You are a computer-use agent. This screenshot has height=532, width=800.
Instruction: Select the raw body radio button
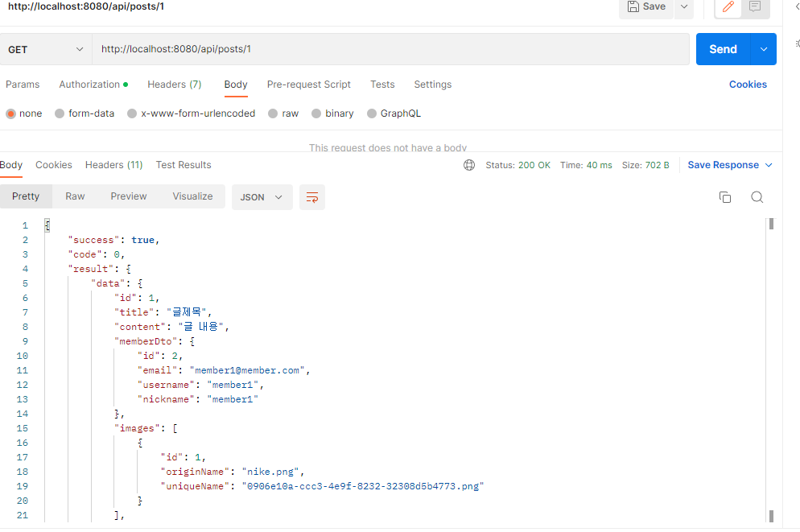click(273, 113)
